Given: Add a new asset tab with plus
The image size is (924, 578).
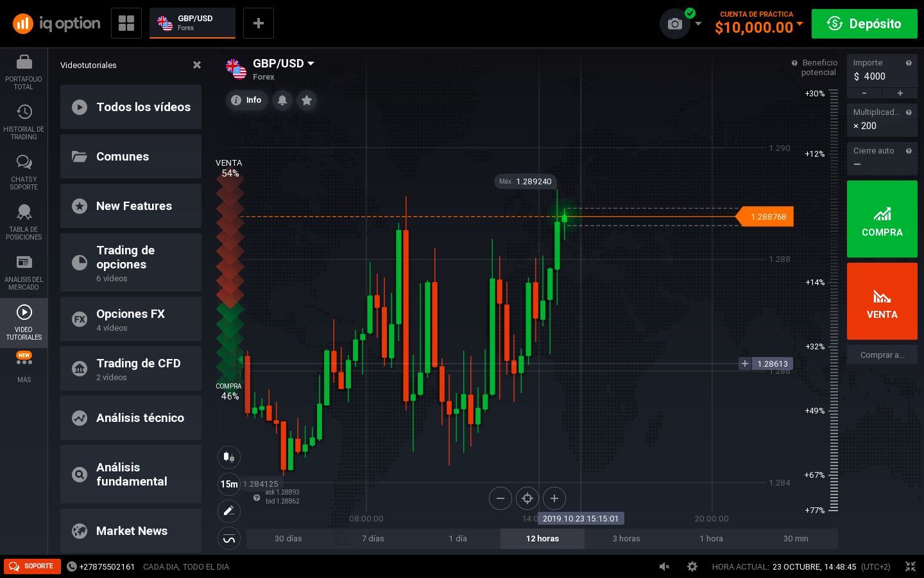Looking at the screenshot, I should click(x=259, y=23).
